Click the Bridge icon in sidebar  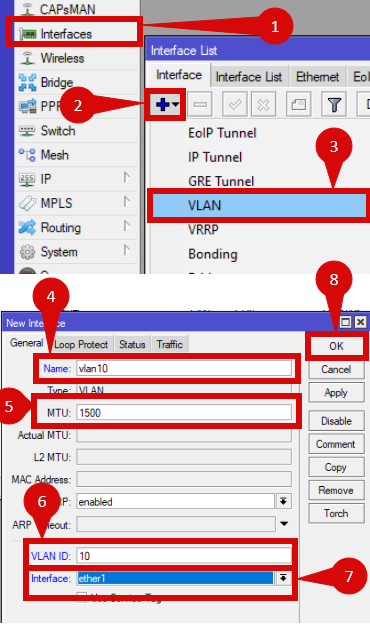click(27, 83)
